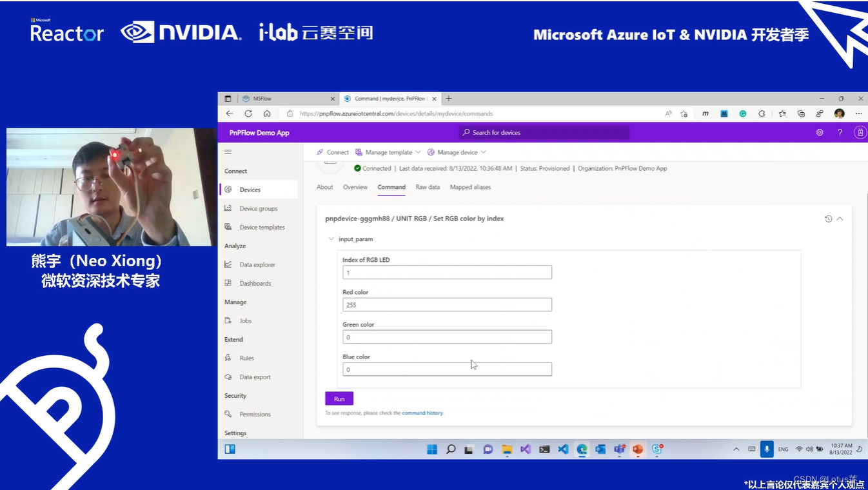Open Microsoft Teams on taskbar

619,449
